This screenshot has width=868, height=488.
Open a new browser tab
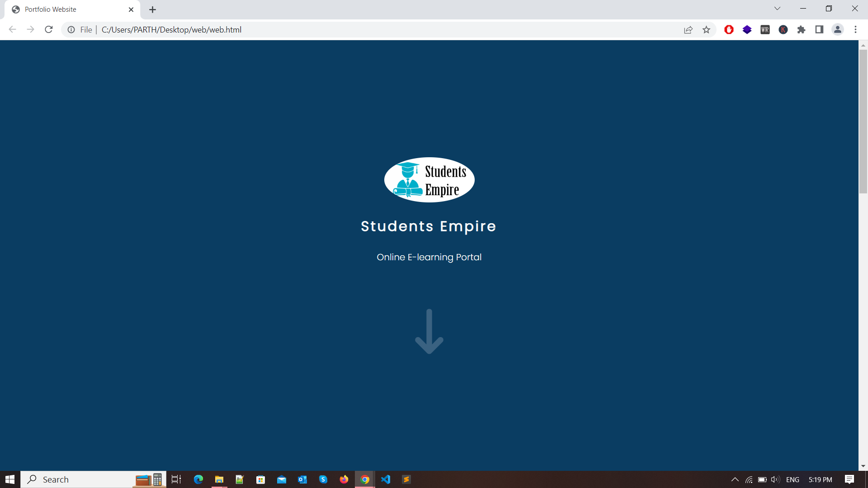(152, 9)
